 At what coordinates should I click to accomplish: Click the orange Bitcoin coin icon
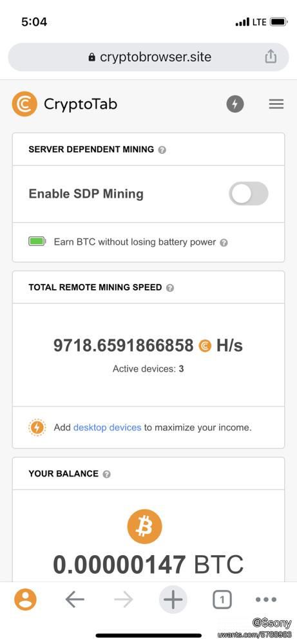tap(144, 526)
